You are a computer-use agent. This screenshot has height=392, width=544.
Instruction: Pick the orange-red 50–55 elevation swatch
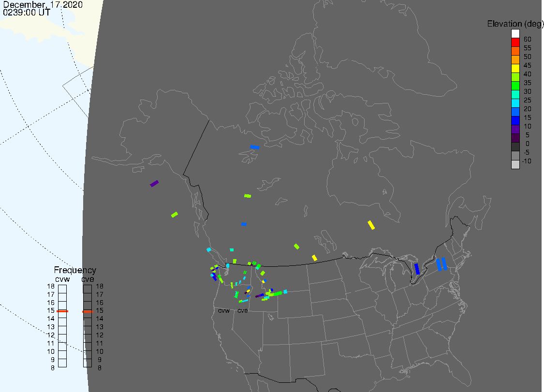515,51
